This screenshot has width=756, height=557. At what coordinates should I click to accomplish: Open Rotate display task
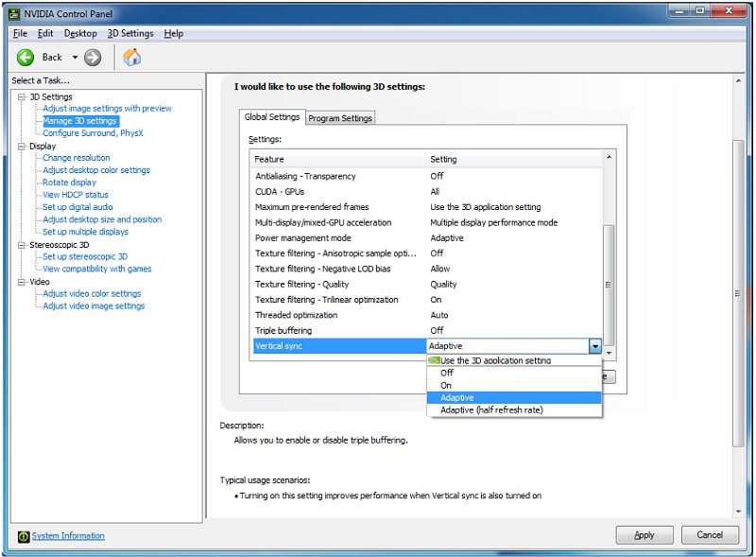(x=69, y=183)
